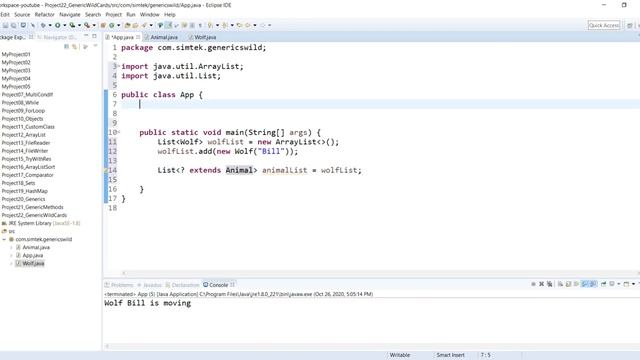Click the Debug bug icon in toolbar
Viewport: 640px width, 360px height.
tap(43, 25)
